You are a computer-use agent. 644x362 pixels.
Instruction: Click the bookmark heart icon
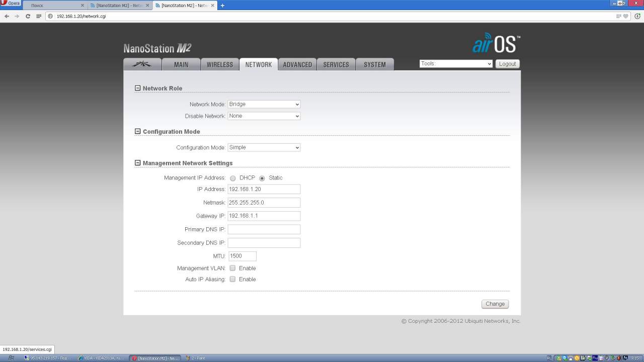625,16
